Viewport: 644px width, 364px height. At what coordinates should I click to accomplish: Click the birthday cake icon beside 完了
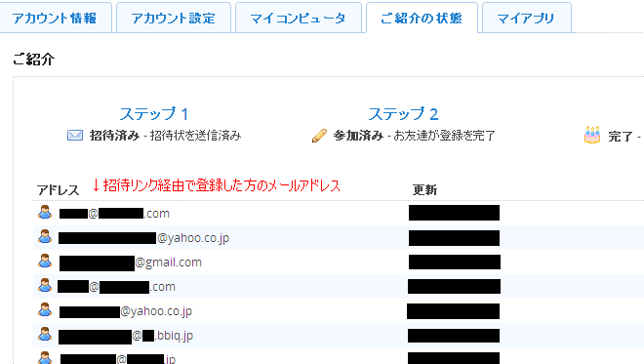click(x=592, y=135)
